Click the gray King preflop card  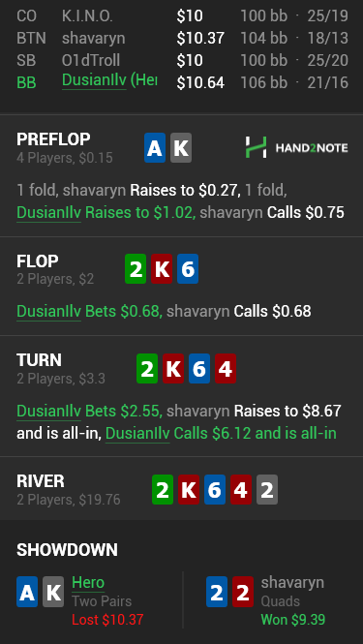pyautogui.click(x=181, y=148)
